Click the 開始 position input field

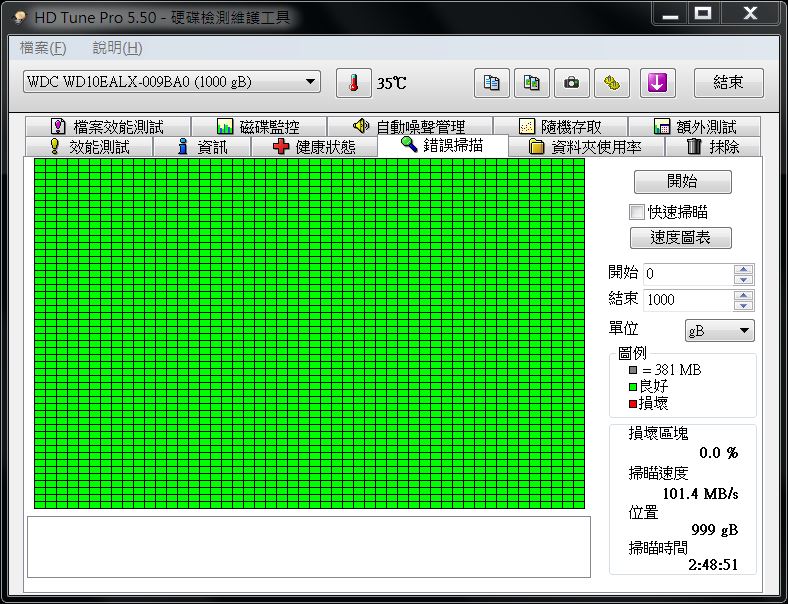(688, 274)
